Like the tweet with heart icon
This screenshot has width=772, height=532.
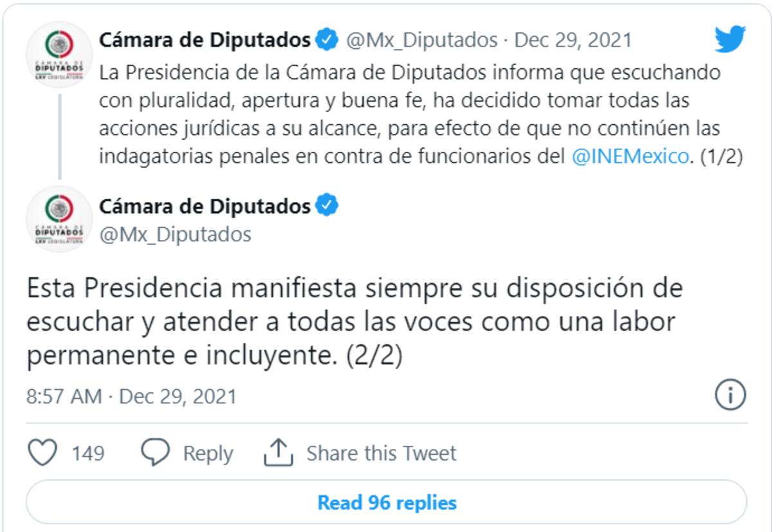coord(43,452)
